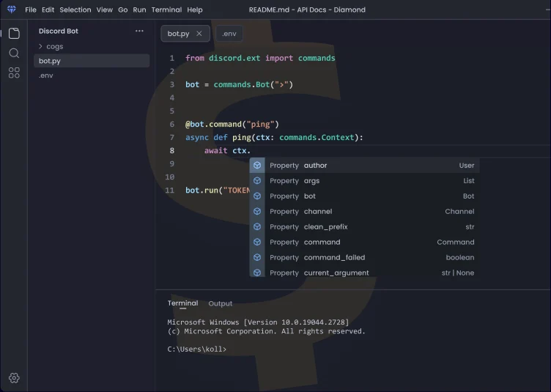
Task: Click the Diamond app logo icon
Action: [x=12, y=10]
